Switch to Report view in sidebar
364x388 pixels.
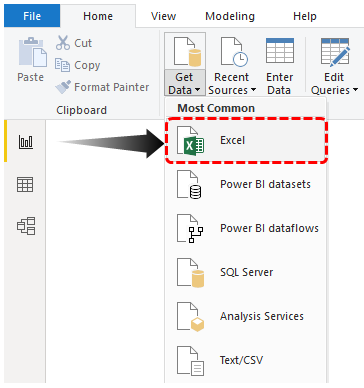pos(25,142)
